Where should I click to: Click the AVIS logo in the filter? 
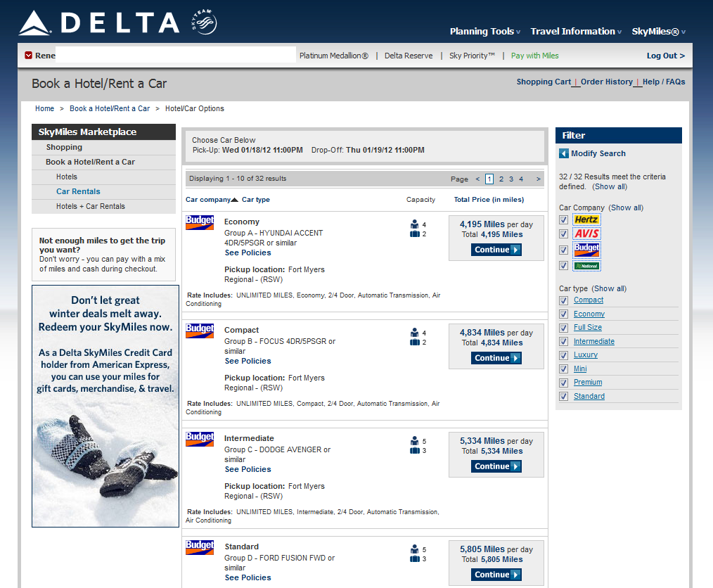[x=586, y=234]
